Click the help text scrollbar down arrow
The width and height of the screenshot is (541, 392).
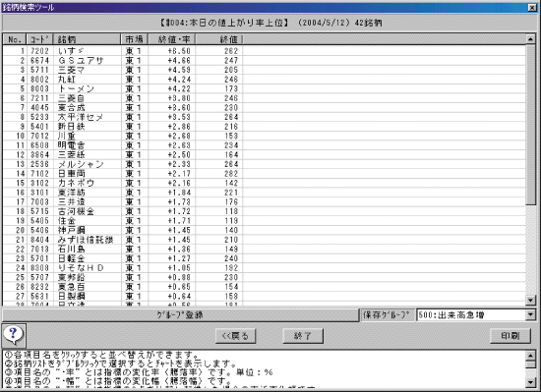(530, 381)
